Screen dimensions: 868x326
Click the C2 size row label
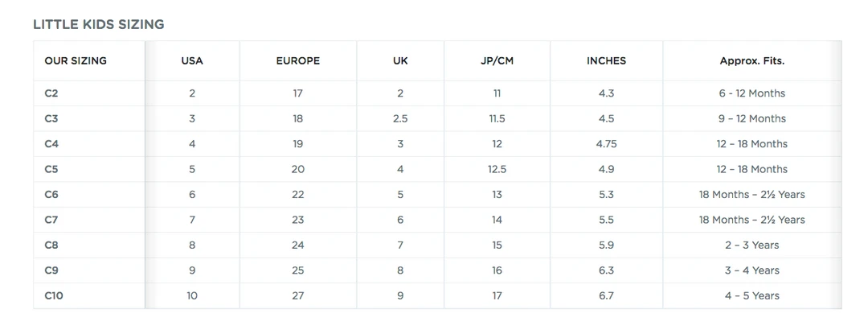coord(51,93)
